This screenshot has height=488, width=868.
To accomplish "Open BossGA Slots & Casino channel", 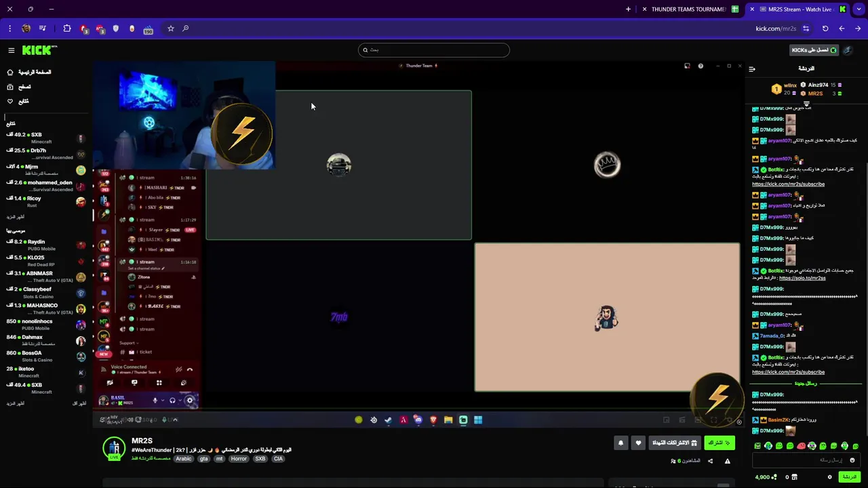I will pos(45,356).
